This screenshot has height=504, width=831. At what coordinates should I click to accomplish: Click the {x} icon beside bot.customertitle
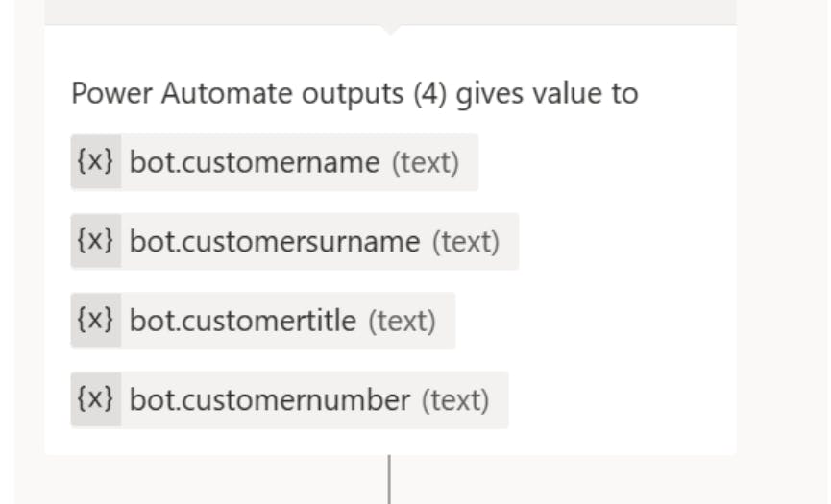pyautogui.click(x=96, y=321)
